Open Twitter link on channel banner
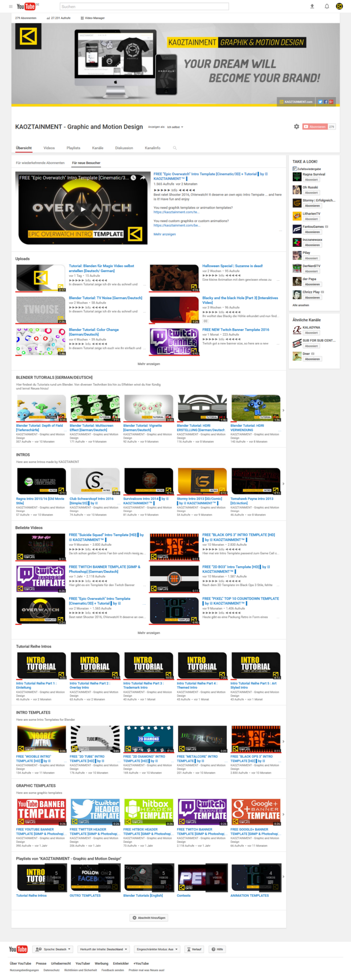Screen dimensions: 351x980 (320, 102)
